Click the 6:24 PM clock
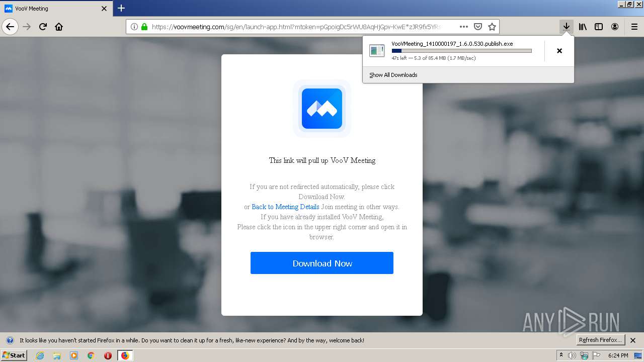The width and height of the screenshot is (644, 362). point(618,355)
